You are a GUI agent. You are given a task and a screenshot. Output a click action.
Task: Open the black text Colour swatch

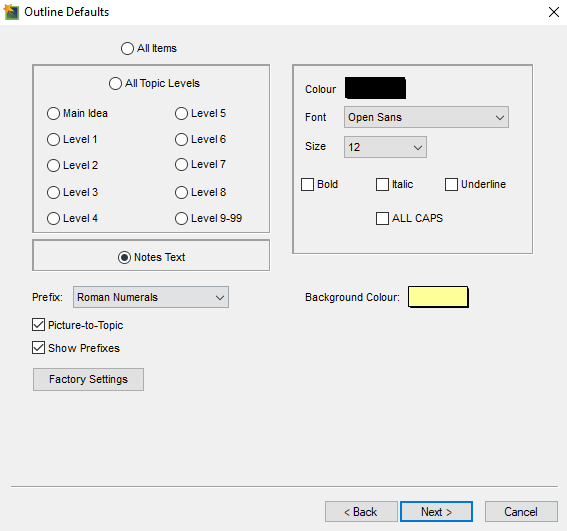pos(375,88)
